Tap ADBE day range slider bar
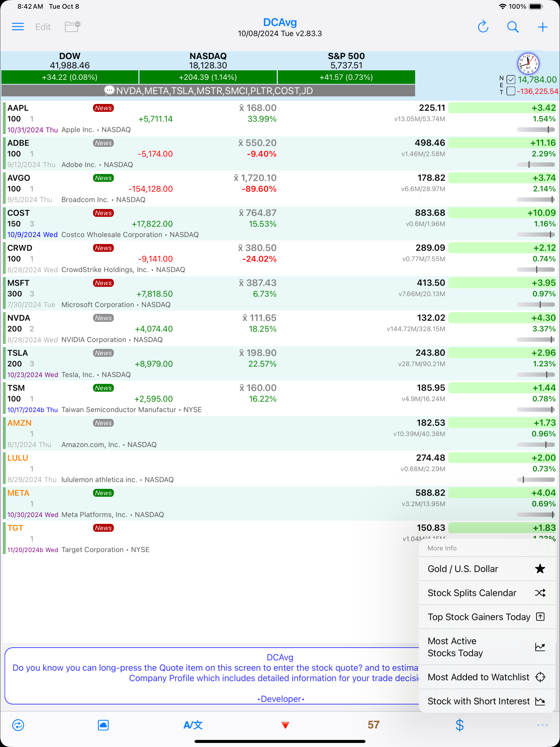 [536, 164]
